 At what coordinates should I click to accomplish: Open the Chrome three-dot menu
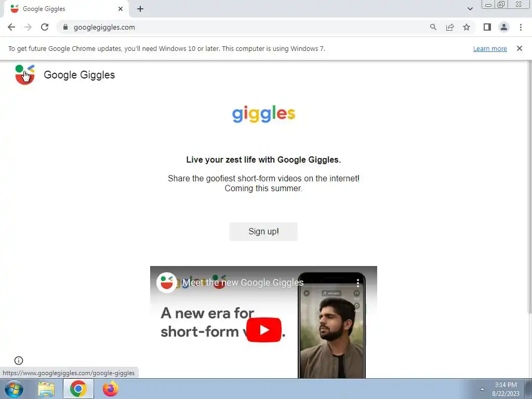521,27
